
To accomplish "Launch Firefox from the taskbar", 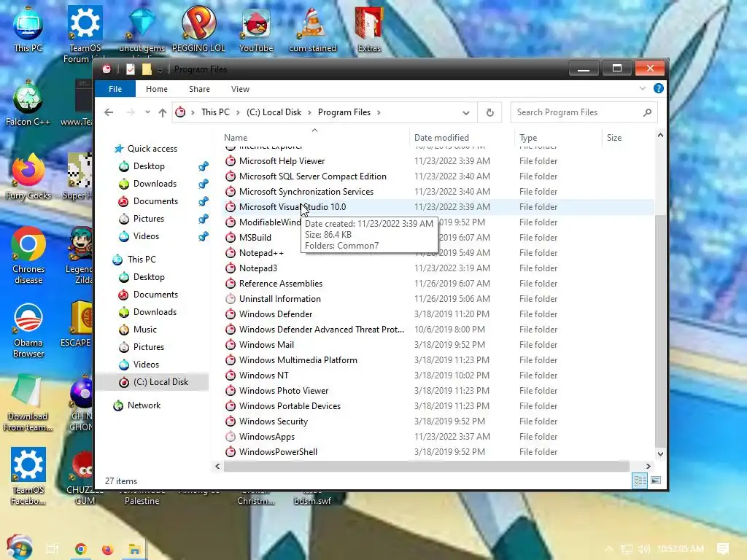I will pyautogui.click(x=108, y=549).
